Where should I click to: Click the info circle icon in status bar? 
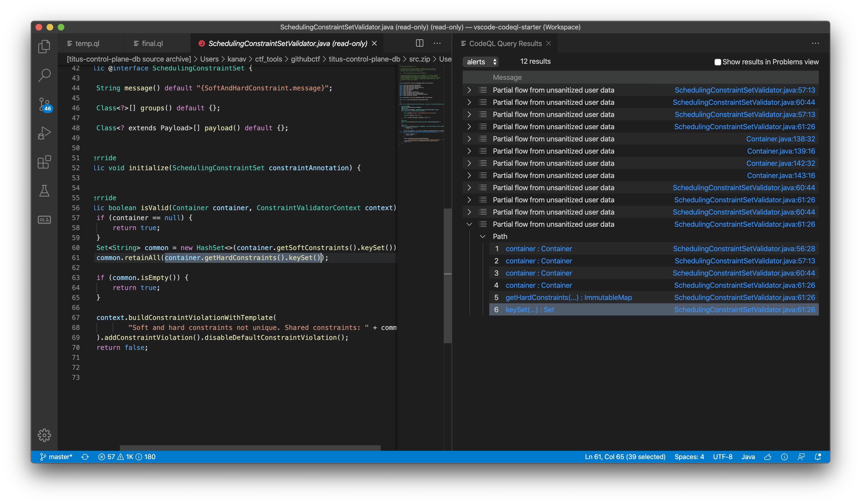784,457
